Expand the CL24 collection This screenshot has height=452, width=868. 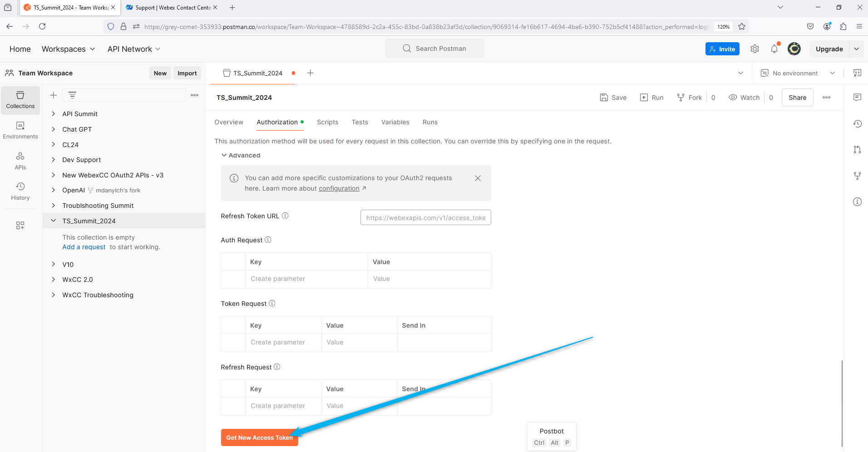54,144
